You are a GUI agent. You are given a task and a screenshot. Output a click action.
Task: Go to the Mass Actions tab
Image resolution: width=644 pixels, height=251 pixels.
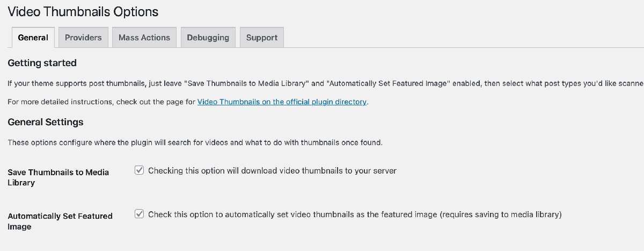click(144, 38)
